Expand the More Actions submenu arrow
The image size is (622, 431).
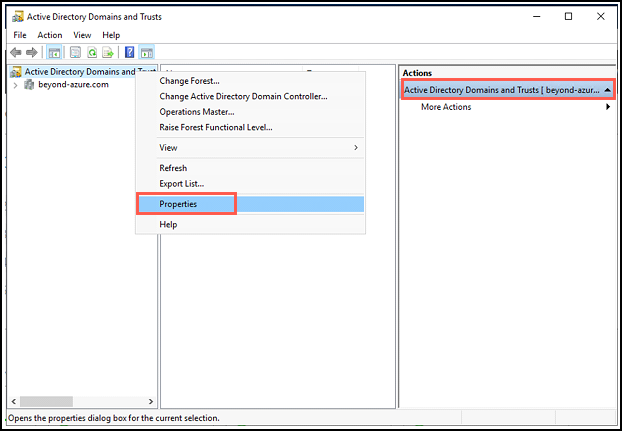pyautogui.click(x=608, y=107)
